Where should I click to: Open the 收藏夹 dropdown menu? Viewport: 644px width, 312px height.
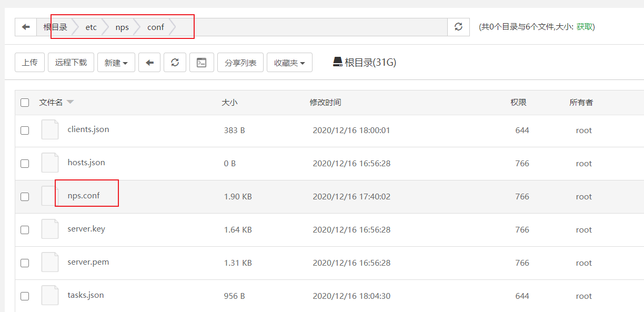point(289,63)
